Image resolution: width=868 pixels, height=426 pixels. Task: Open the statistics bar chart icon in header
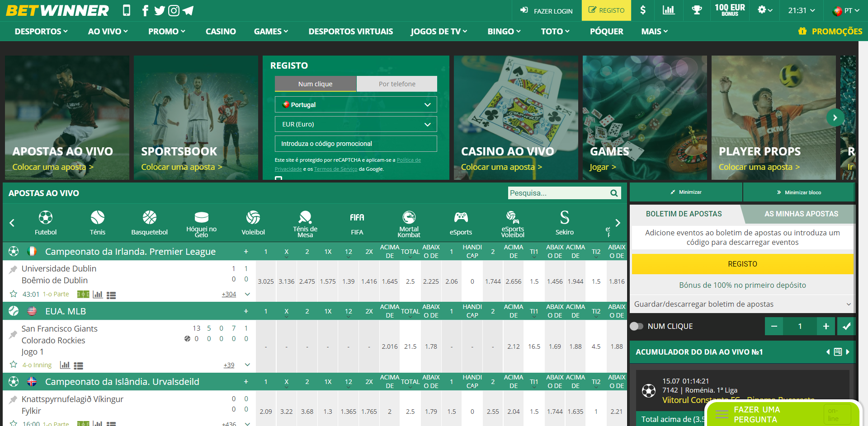[668, 10]
